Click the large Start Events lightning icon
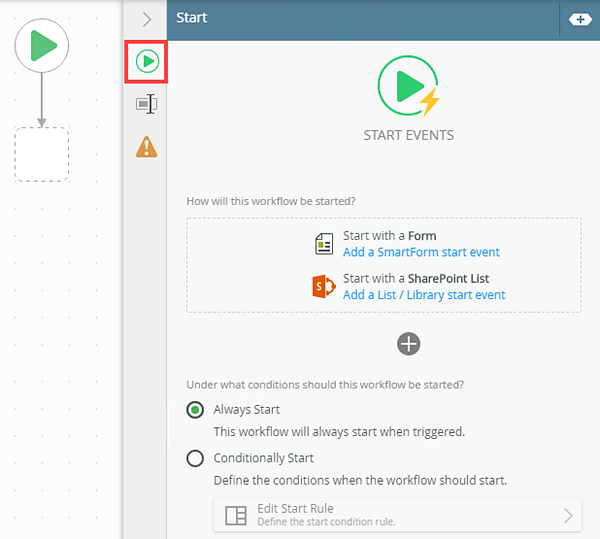This screenshot has width=600, height=539. (408, 87)
